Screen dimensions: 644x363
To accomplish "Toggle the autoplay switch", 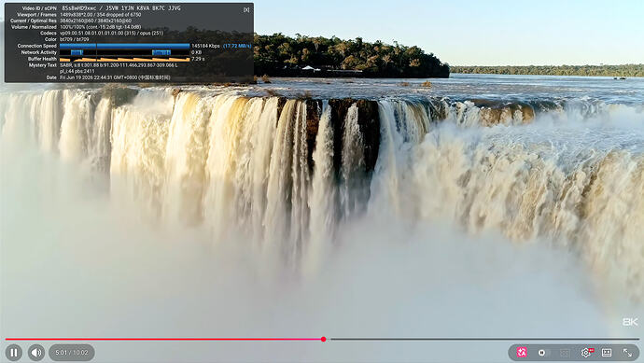I will tap(543, 353).
